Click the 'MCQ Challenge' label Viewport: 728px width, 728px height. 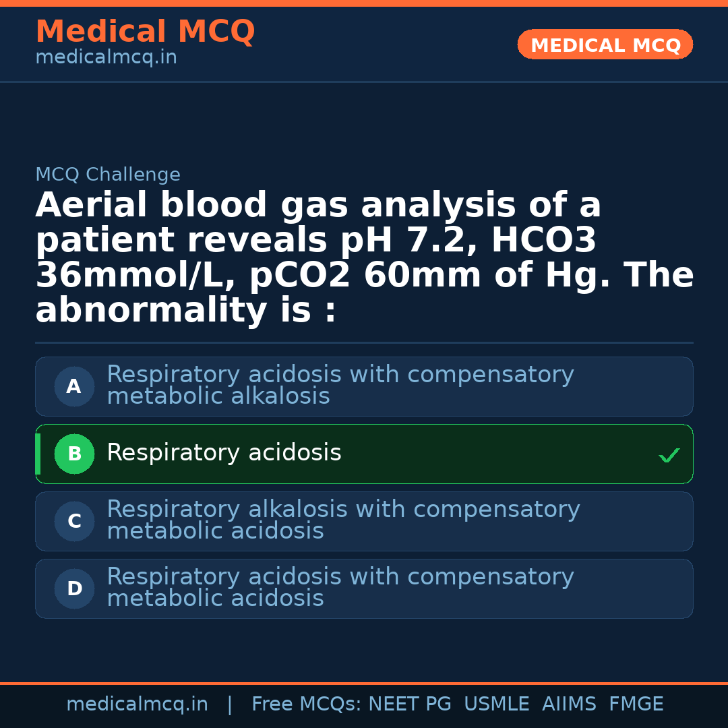tap(108, 175)
